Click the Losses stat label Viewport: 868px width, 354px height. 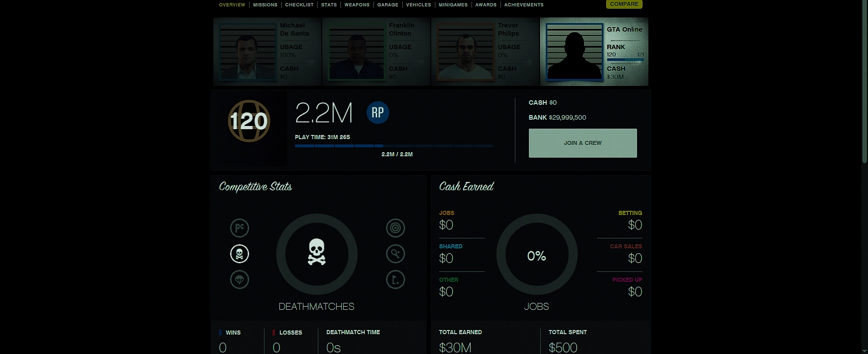(x=291, y=332)
